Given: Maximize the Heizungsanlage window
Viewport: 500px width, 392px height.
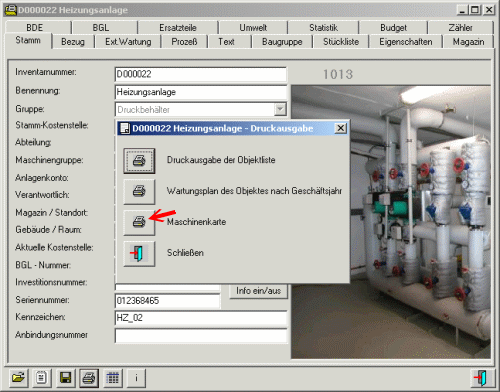Looking at the screenshot, I should pyautogui.click(x=475, y=10).
